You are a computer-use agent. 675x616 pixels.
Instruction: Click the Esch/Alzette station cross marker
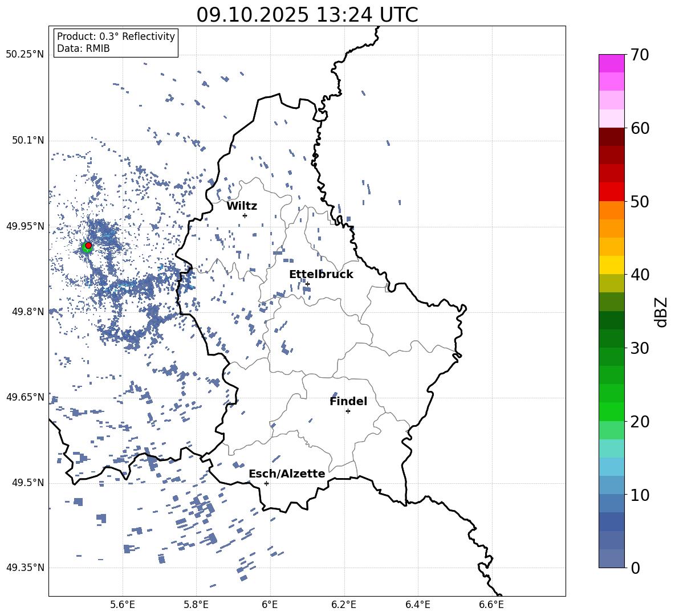(266, 483)
